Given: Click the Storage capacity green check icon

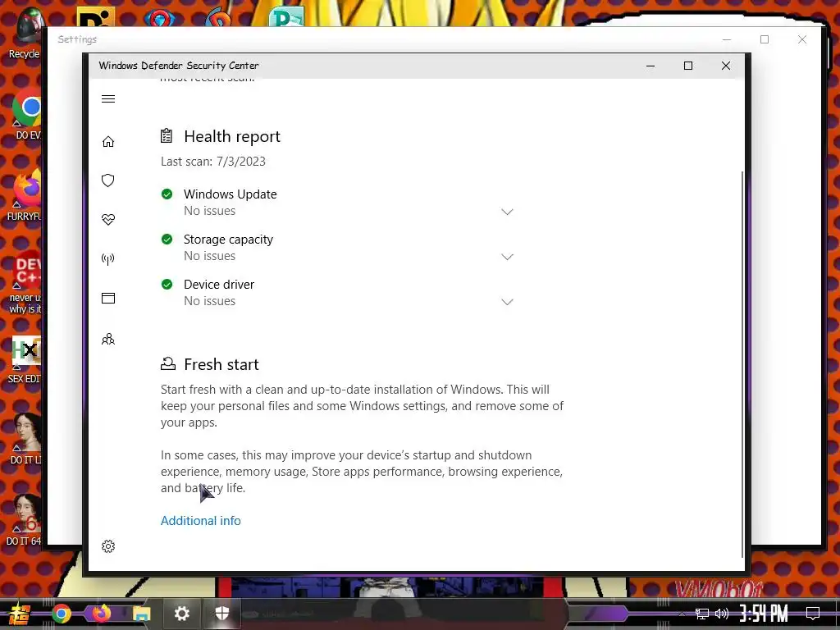Looking at the screenshot, I should point(167,239).
